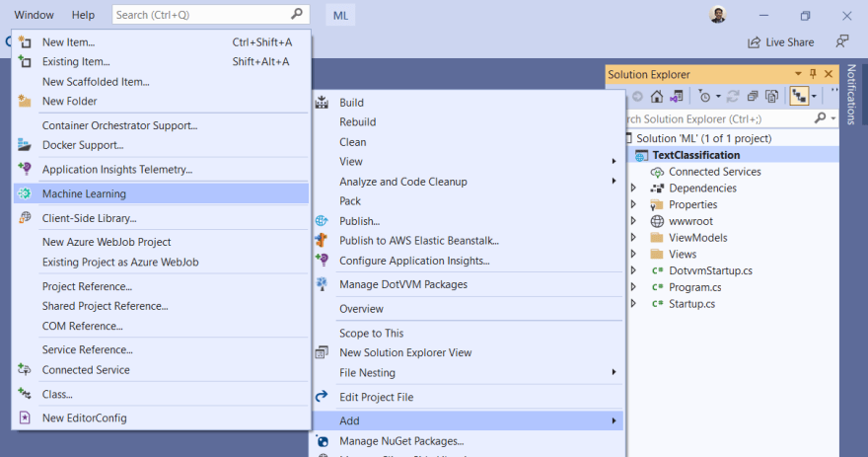Expand the Dependencies node

coord(634,188)
